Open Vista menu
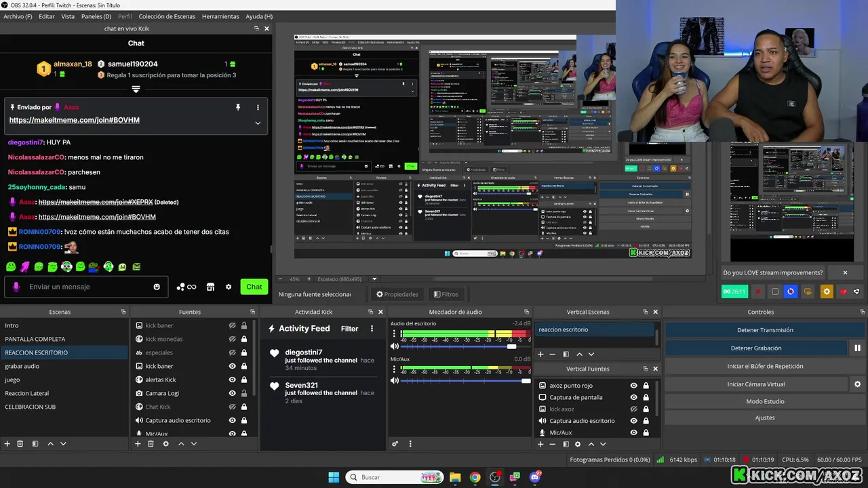The height and width of the screenshot is (488, 868). (x=68, y=16)
